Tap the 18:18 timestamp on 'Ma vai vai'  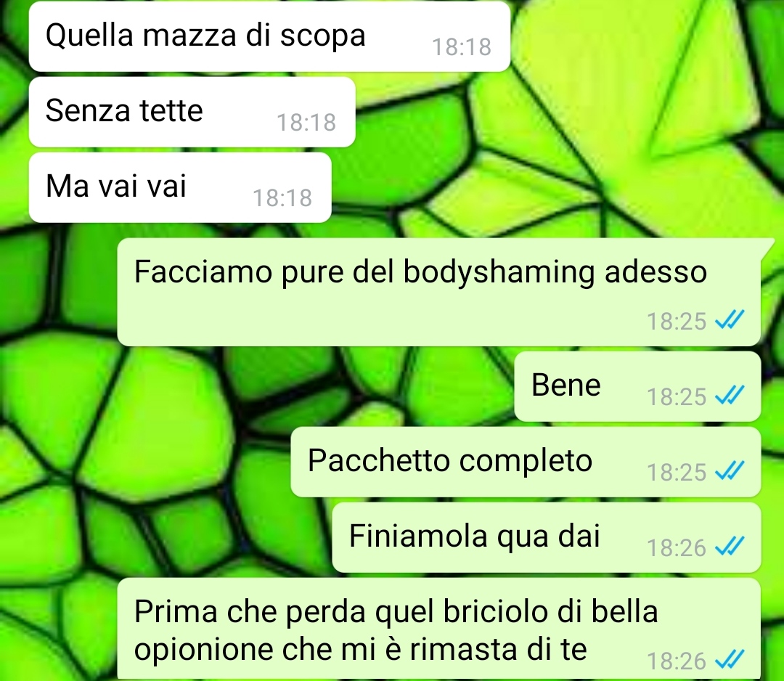click(x=282, y=198)
